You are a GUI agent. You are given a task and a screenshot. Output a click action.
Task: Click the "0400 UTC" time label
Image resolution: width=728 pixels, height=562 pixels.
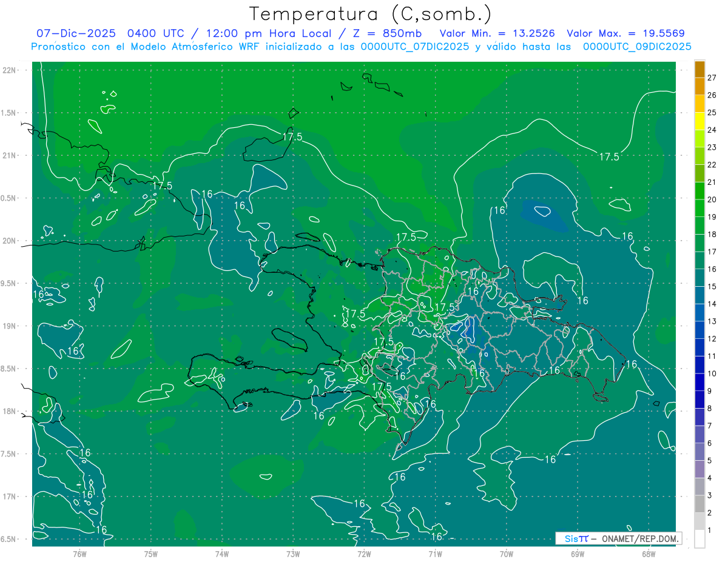[x=158, y=33]
